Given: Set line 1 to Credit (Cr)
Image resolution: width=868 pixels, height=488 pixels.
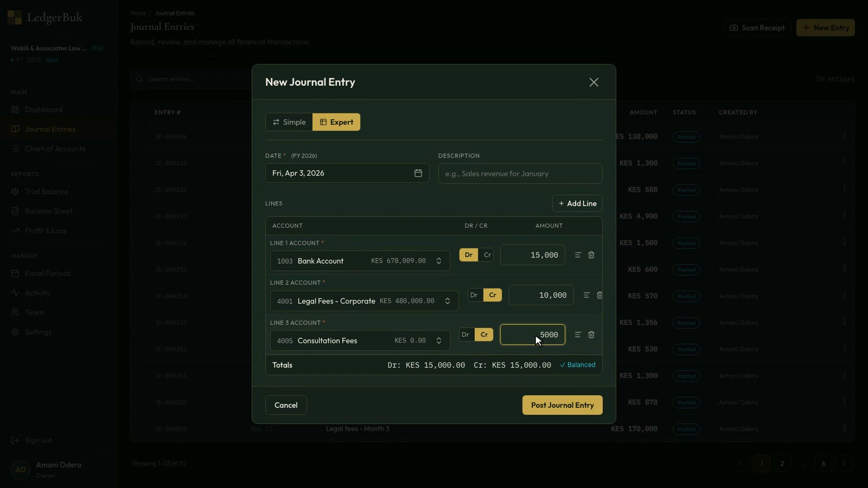Looking at the screenshot, I should tap(487, 255).
